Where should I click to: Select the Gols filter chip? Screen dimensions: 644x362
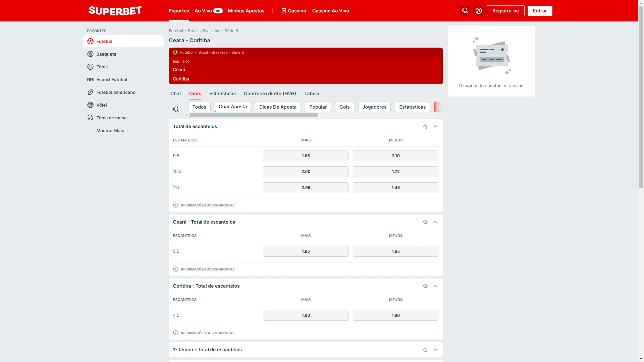(x=344, y=107)
